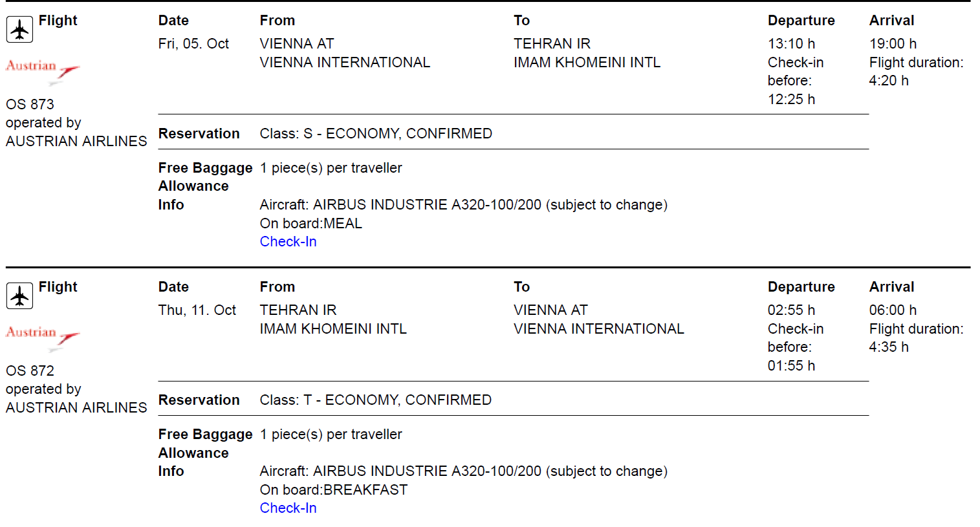Click the Thu, 11. Oct date

point(197,310)
